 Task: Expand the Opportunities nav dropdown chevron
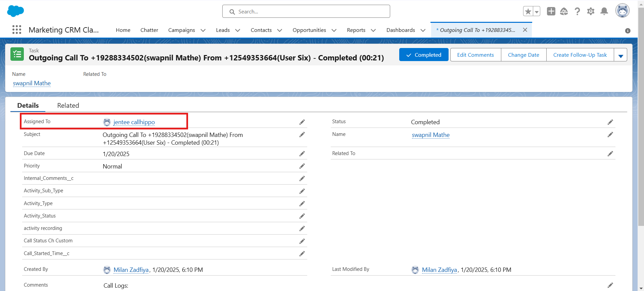[x=334, y=30]
